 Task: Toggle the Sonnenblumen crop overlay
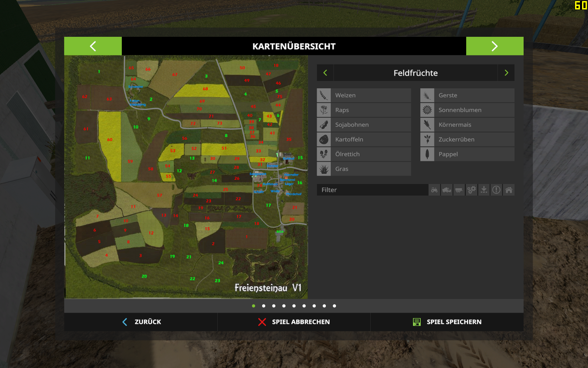tap(467, 110)
